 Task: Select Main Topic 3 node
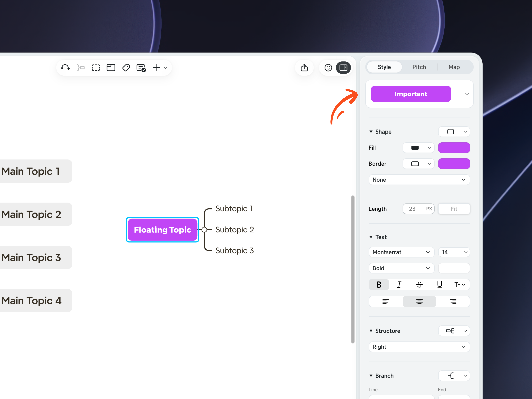(x=36, y=257)
